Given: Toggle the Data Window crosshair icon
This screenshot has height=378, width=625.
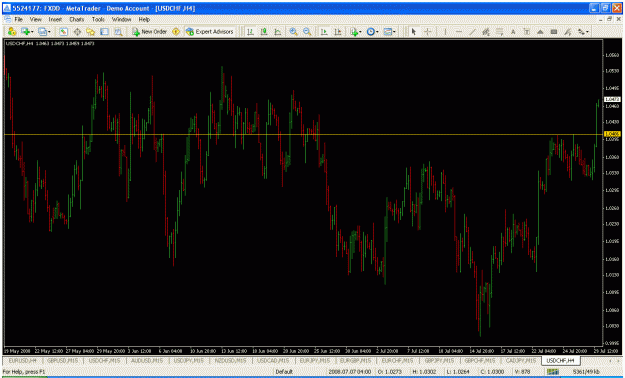Looking at the screenshot, I should point(77,32).
